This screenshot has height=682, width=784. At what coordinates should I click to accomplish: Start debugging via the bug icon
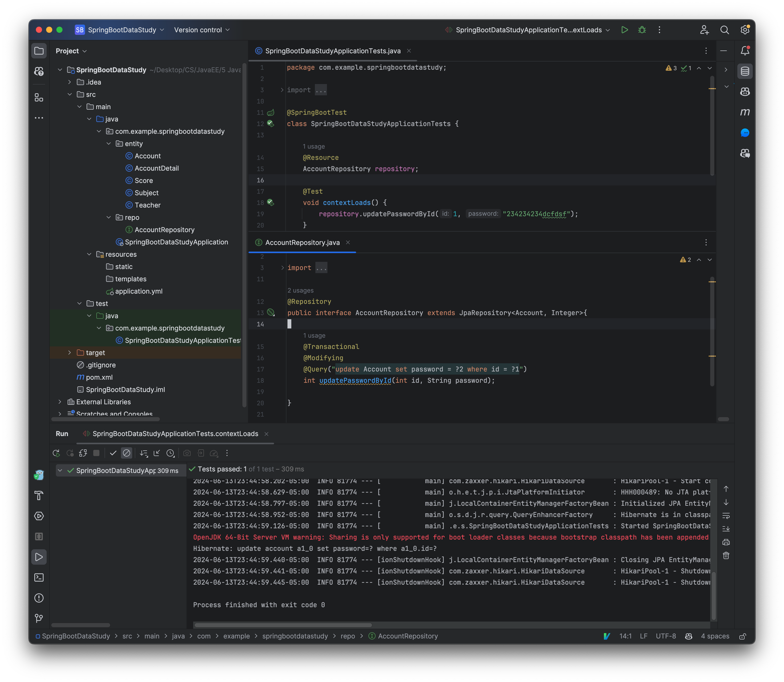642,30
